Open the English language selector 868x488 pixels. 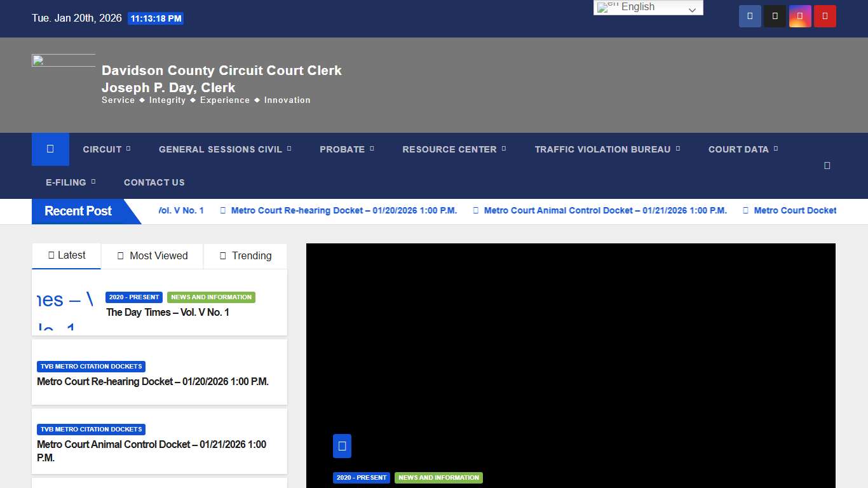pos(648,7)
